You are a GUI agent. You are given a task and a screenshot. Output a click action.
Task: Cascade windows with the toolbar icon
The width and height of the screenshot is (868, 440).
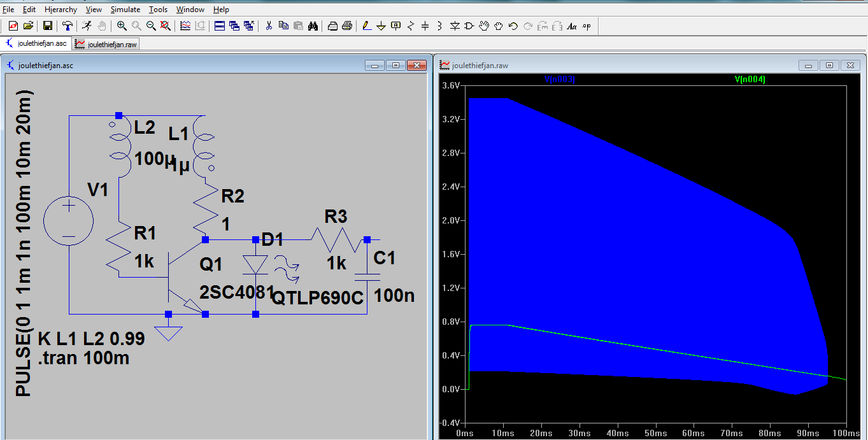(234, 26)
